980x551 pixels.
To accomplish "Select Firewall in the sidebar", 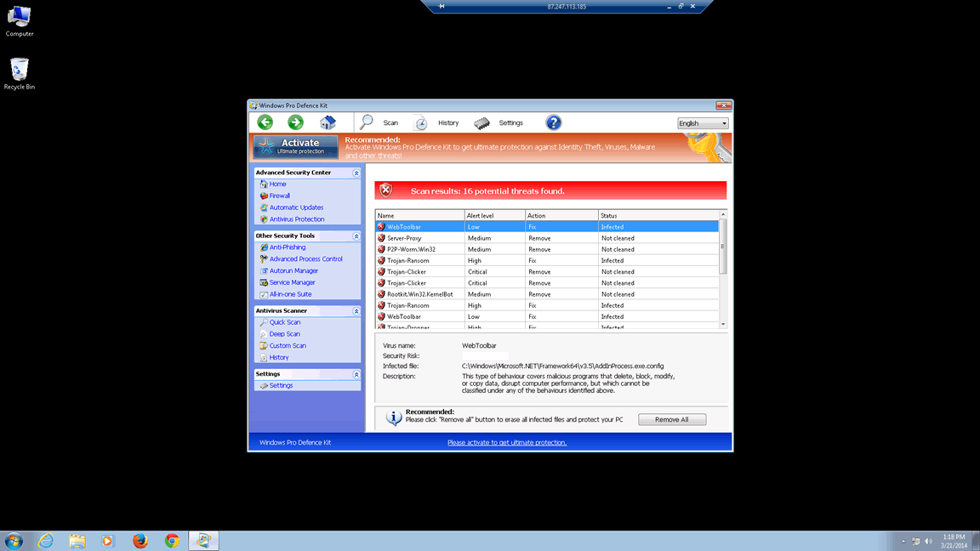I will pos(279,196).
